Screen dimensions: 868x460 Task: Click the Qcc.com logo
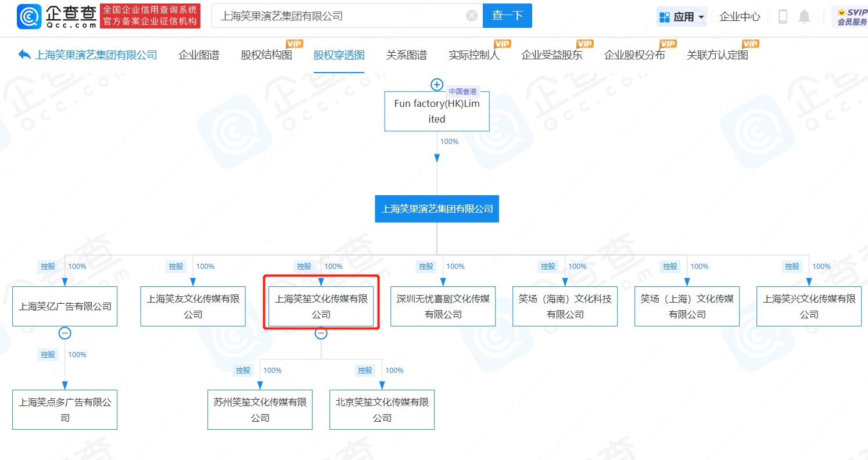coord(58,16)
